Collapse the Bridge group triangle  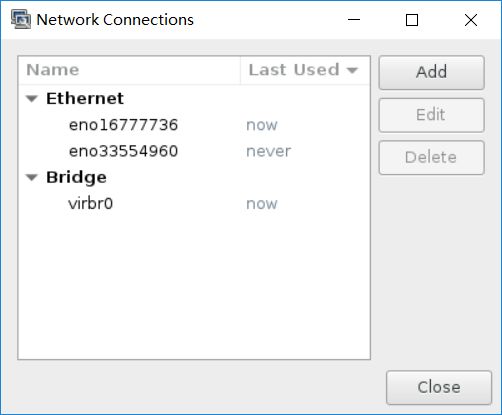[x=32, y=177]
